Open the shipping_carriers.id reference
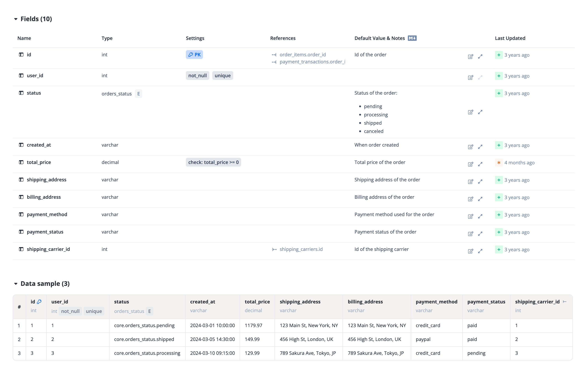This screenshot has height=371, width=588. [301, 249]
